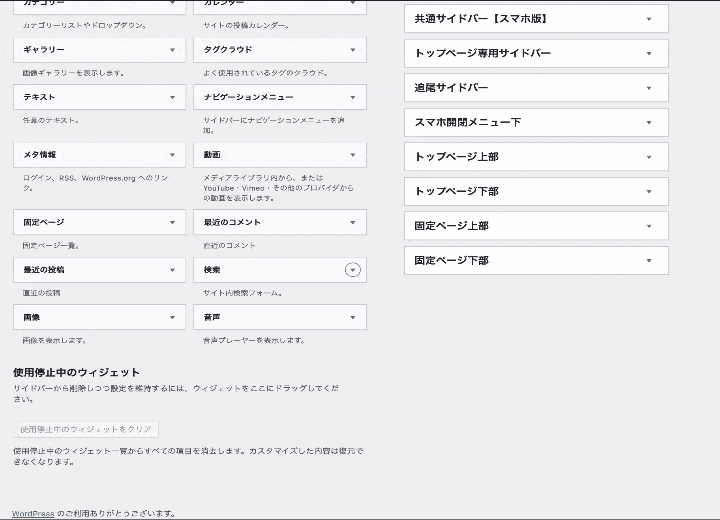Open the WordPress footer link
Screen dimensions: 720x520
click(x=33, y=514)
